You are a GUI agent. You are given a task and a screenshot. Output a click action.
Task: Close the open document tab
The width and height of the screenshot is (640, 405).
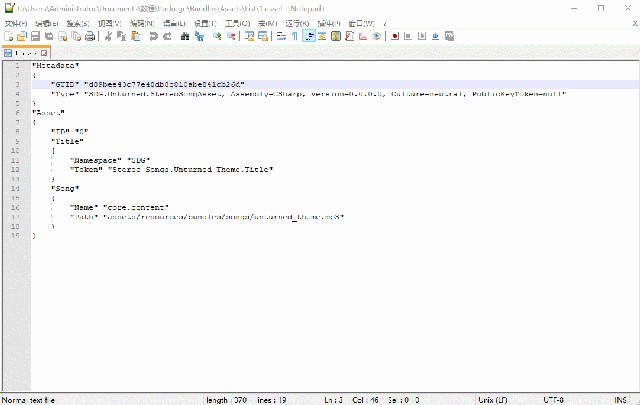click(x=44, y=52)
